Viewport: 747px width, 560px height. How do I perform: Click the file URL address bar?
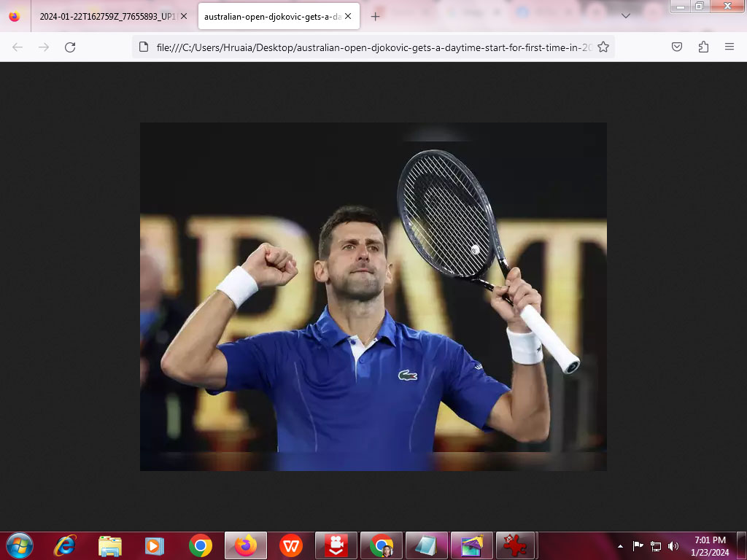[372, 47]
